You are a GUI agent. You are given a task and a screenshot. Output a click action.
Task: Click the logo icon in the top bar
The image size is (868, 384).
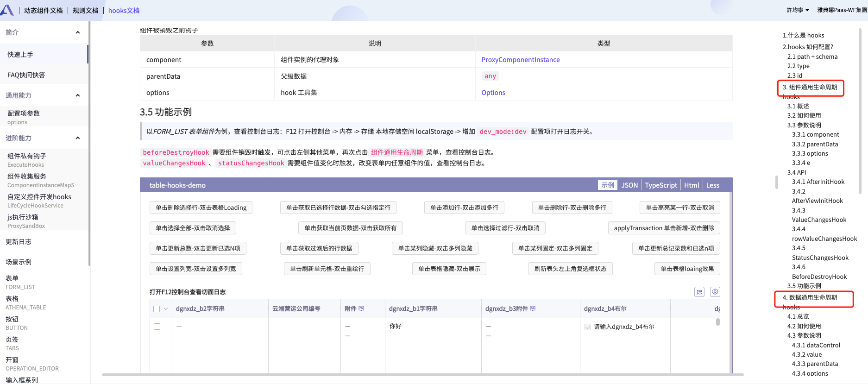pos(7,10)
